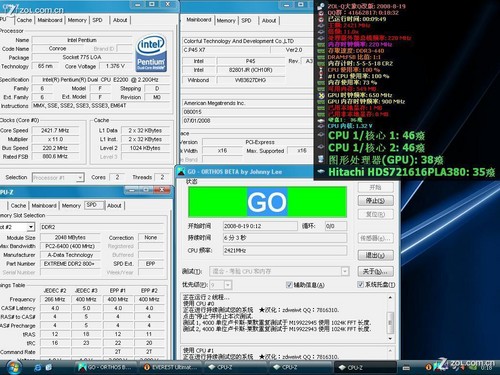Click the Core Speed value 2421.7 MHz
This screenshot has height=375, width=500.
[x=55, y=130]
